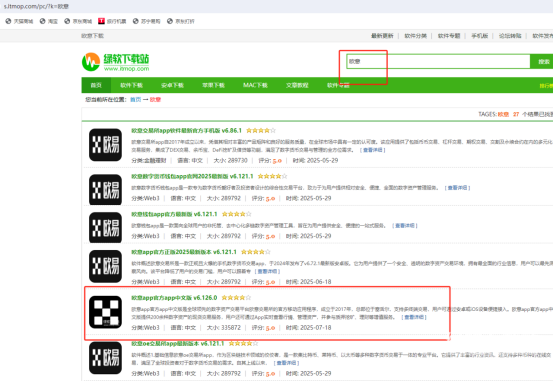Select 苹果下载 in green navigation bar
The height and width of the screenshot is (381, 554).
(213, 85)
